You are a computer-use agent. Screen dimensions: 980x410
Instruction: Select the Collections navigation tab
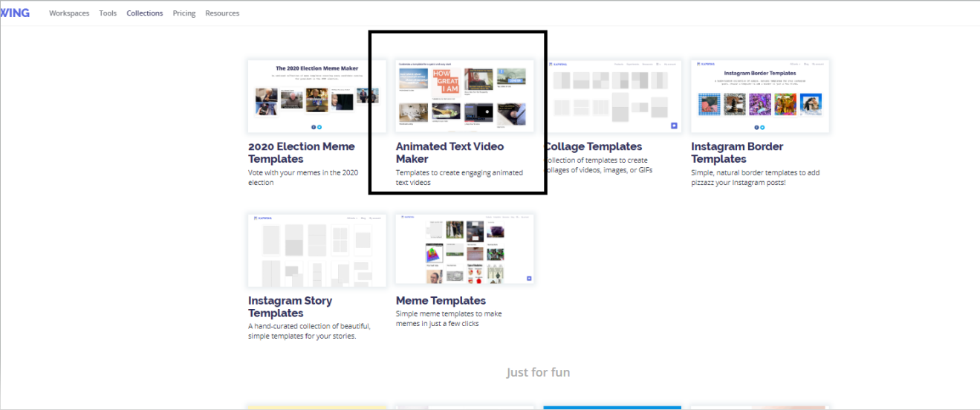point(144,13)
